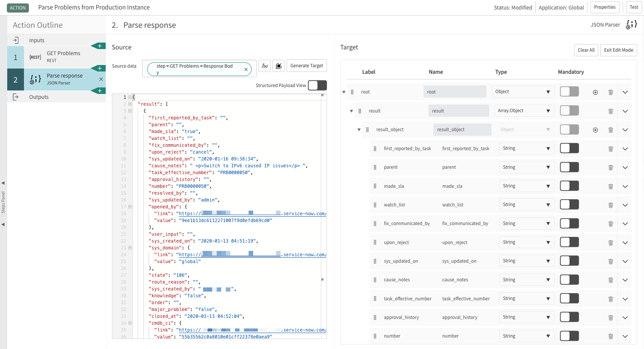This screenshot has width=644, height=349.
Task: Open the Array.Object type dropdown for result
Action: [x=524, y=111]
